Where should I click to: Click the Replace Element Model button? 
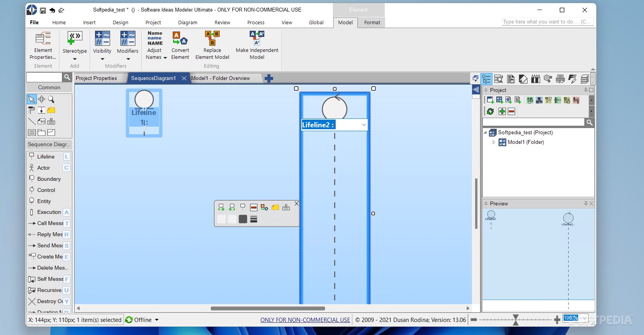212,46
